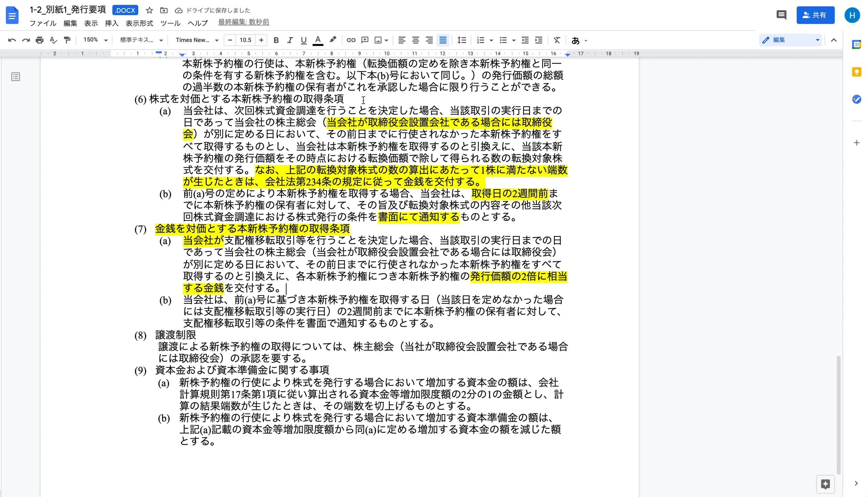Star this document
This screenshot has width=868, height=497.
[149, 10]
